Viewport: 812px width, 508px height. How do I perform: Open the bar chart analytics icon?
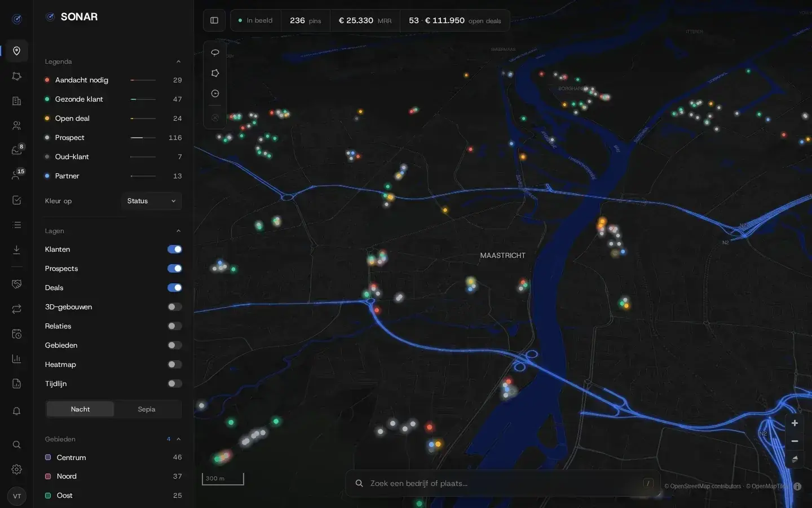coord(17,358)
